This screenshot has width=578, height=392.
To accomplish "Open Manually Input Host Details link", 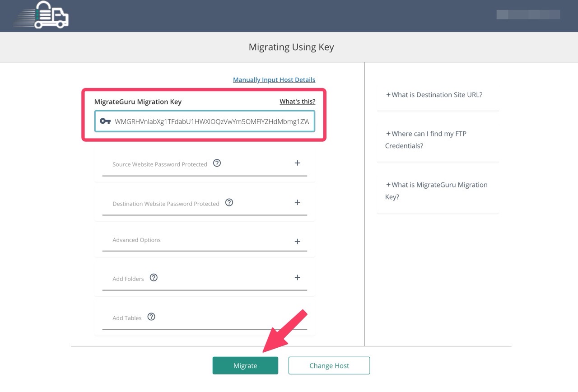I will point(274,80).
